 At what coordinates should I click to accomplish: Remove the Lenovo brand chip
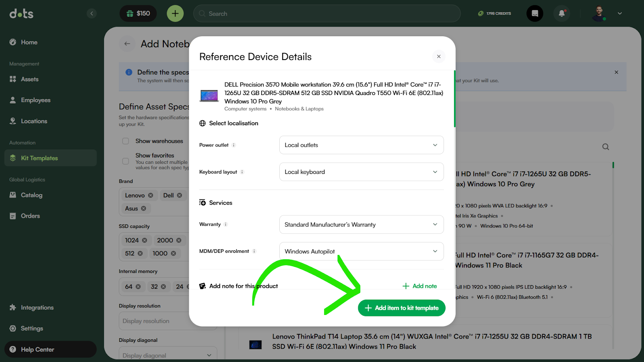151,195
